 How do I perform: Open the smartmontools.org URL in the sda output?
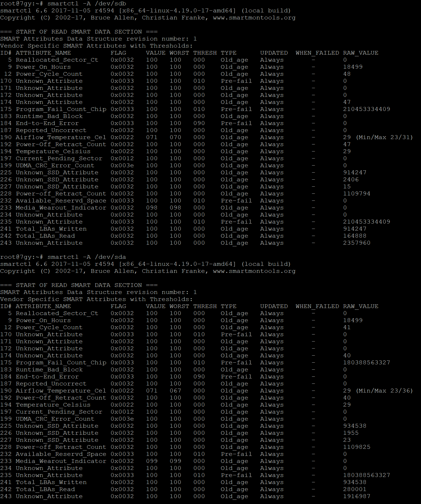(x=254, y=271)
